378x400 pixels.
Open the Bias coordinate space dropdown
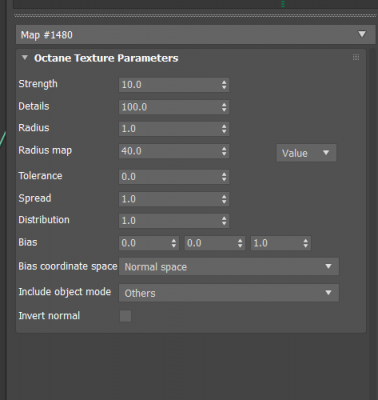pyautogui.click(x=229, y=266)
